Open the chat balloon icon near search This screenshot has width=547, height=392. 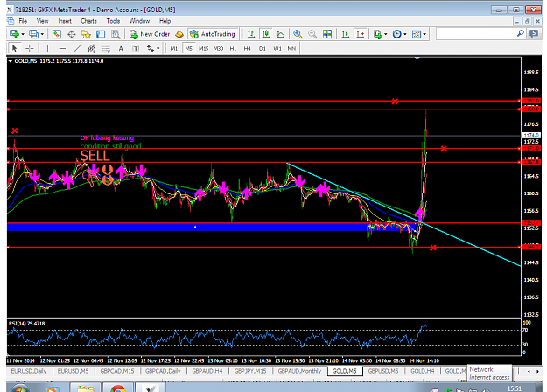point(534,34)
